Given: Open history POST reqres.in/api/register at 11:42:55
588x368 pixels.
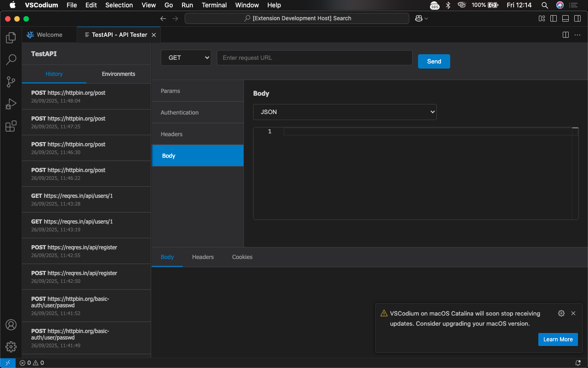Looking at the screenshot, I should 86,251.
